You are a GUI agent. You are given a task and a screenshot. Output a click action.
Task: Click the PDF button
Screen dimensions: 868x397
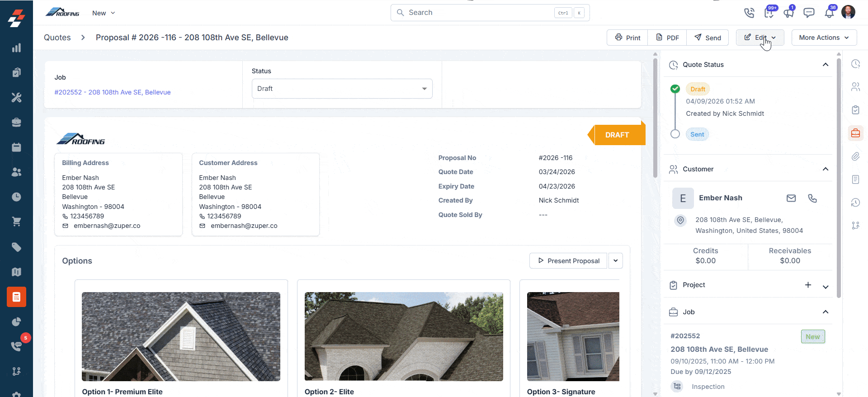coord(667,38)
